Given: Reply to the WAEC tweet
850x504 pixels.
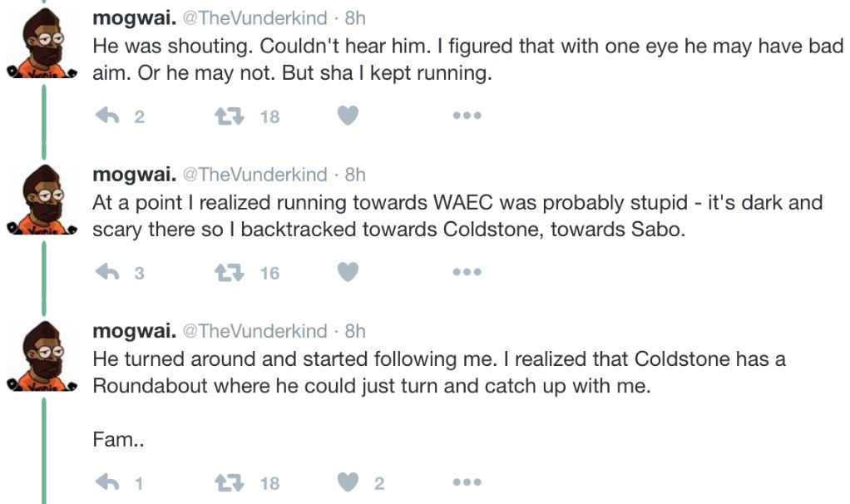Looking at the screenshot, I should 108,272.
